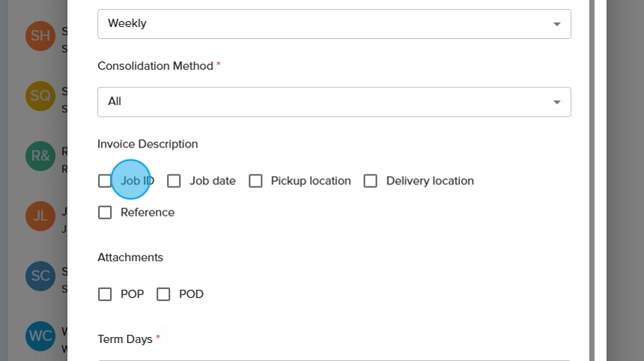The image size is (644, 361).
Task: Toggle the Delivery location checkbox
Action: pyautogui.click(x=370, y=180)
